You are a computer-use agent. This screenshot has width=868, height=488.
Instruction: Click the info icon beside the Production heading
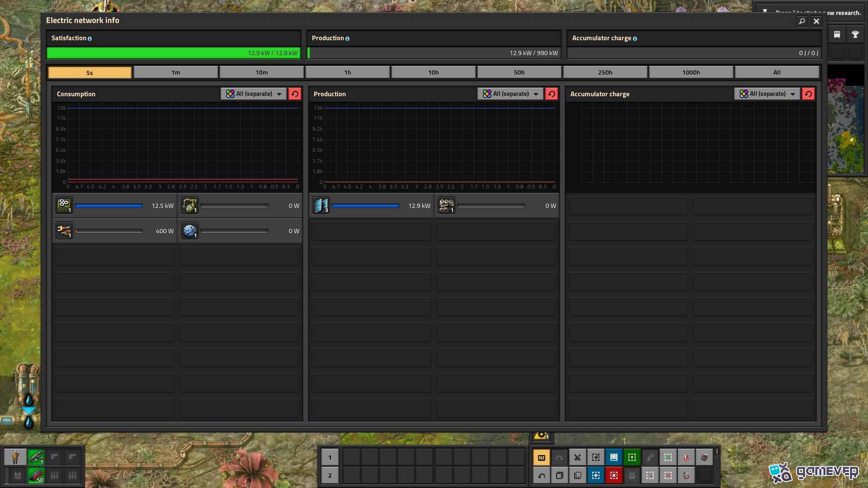(x=347, y=39)
